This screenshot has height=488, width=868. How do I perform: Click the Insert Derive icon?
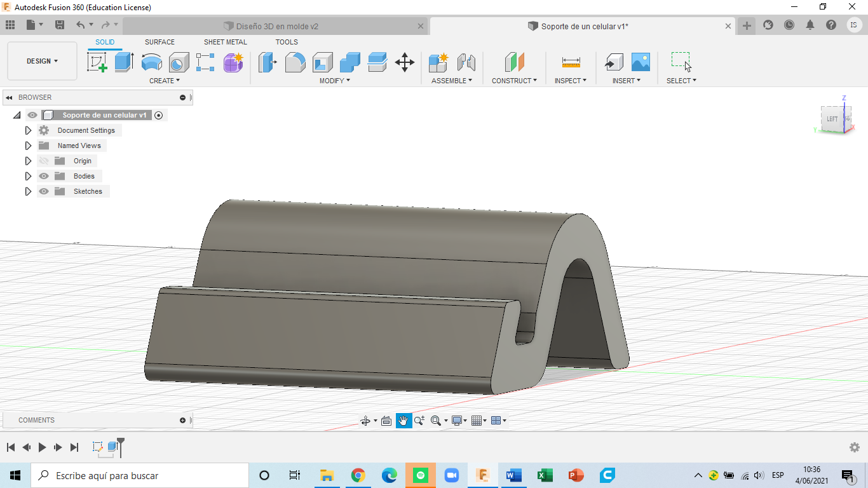click(613, 62)
